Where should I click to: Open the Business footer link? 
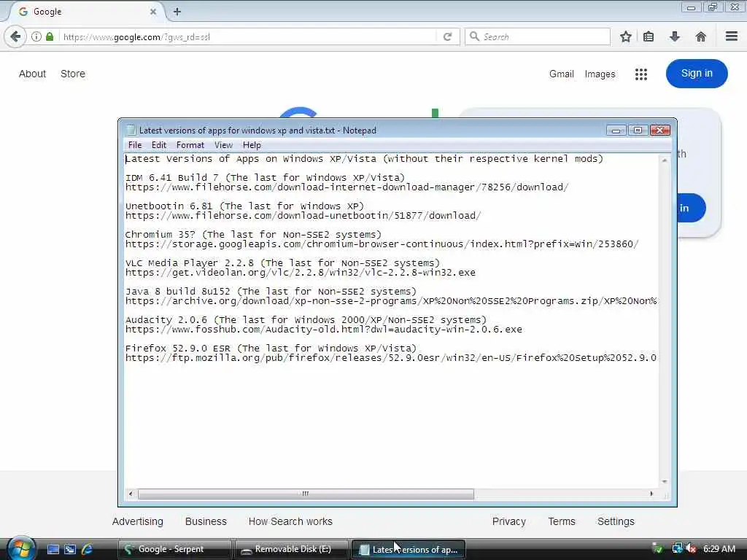206,521
